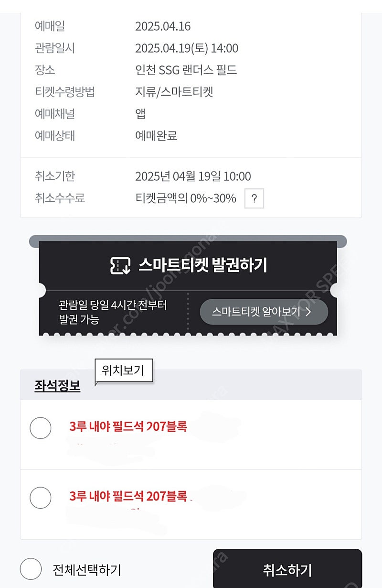
Task: Click the 취소기한 deadline date text
Action: [x=193, y=176]
